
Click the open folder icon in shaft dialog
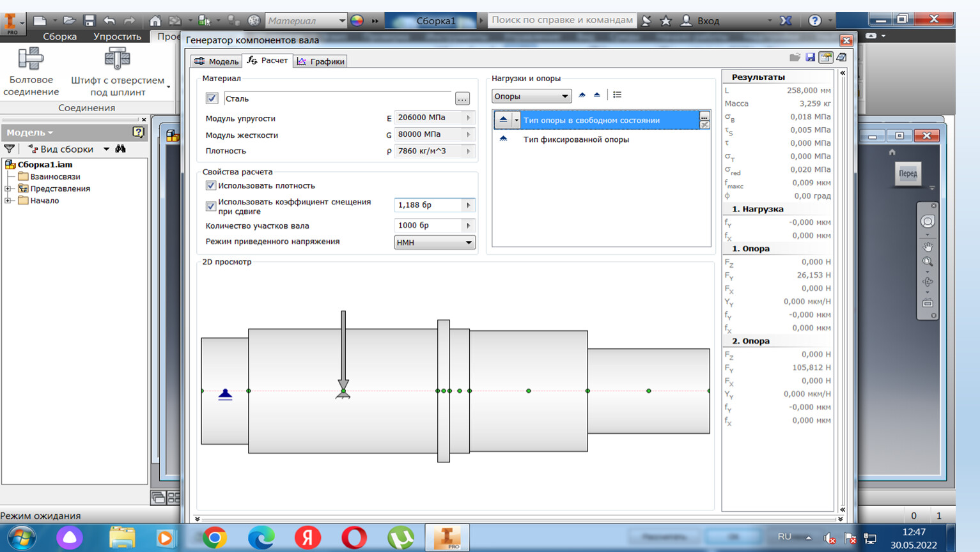(x=795, y=57)
